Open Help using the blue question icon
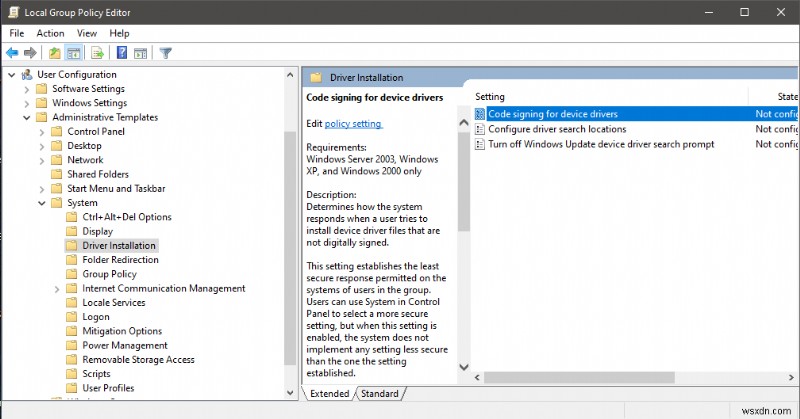This screenshot has width=800, height=419. point(121,53)
